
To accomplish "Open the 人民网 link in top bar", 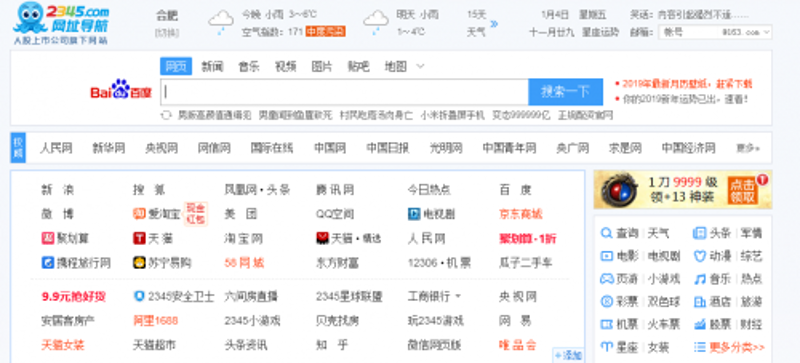I will [x=56, y=148].
